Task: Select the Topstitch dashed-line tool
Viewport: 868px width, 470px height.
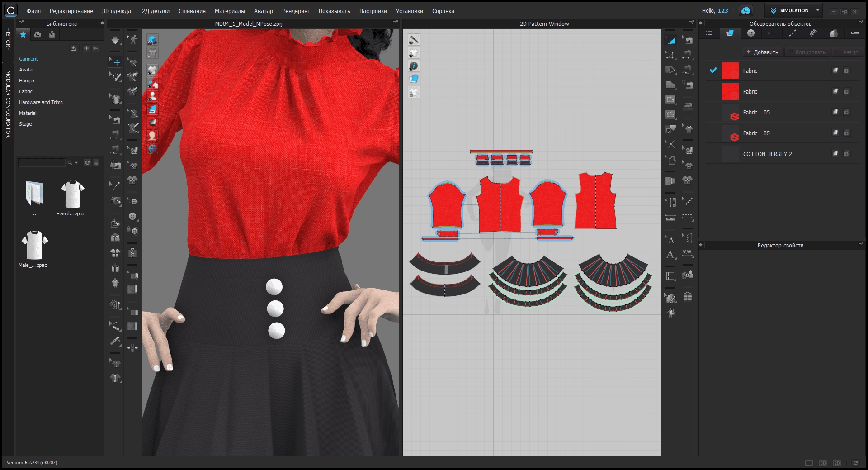Action: [x=688, y=216]
